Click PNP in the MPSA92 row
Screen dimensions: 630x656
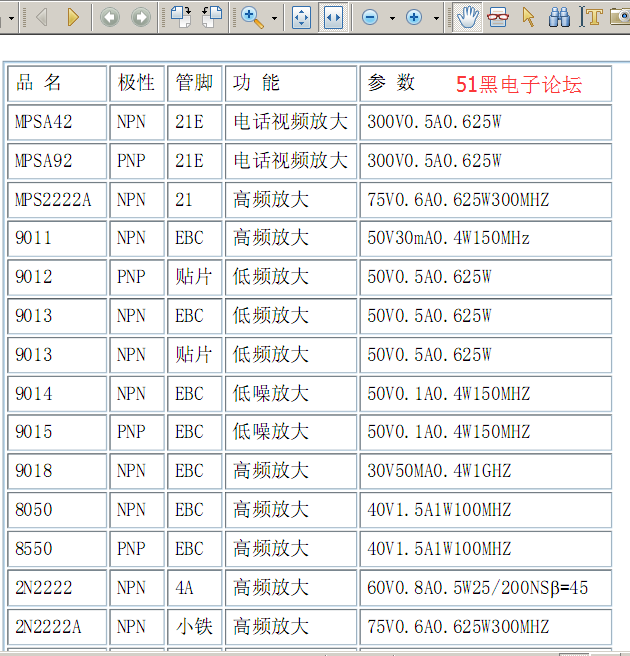(x=131, y=161)
